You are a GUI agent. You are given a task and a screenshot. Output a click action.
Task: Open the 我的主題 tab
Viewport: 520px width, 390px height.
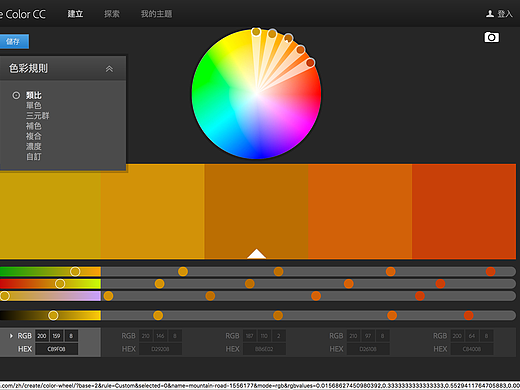tap(156, 14)
